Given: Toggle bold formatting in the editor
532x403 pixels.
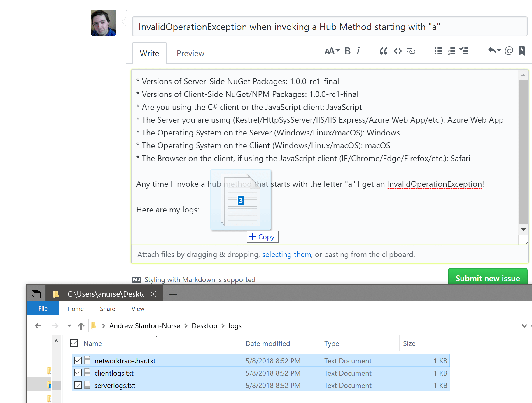Looking at the screenshot, I should [347, 51].
